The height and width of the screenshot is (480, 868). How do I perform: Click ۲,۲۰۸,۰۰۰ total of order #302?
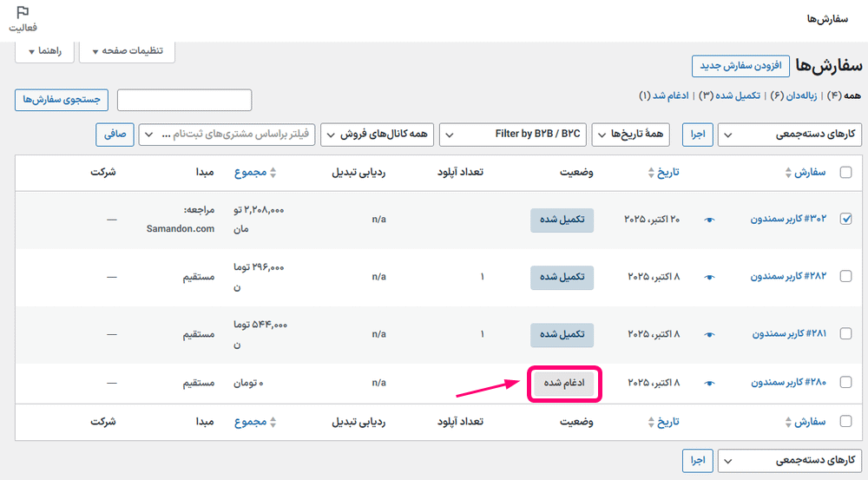[x=259, y=220]
